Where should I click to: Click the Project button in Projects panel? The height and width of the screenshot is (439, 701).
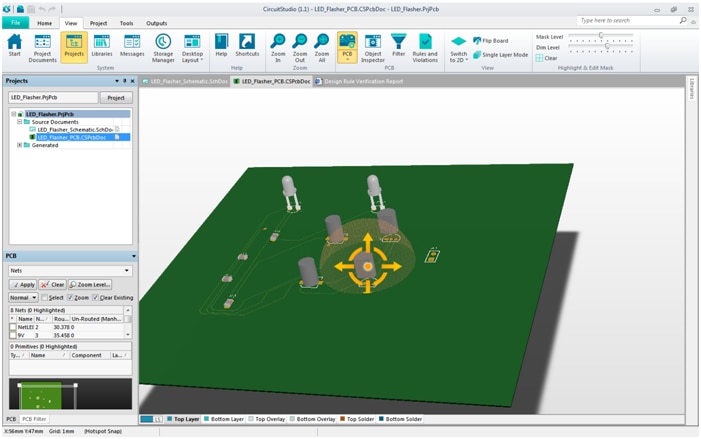tap(116, 98)
